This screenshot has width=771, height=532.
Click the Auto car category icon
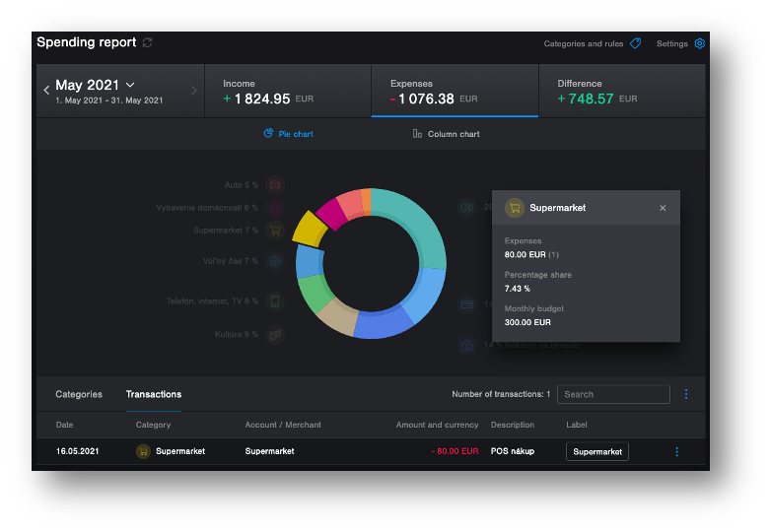tap(276, 184)
